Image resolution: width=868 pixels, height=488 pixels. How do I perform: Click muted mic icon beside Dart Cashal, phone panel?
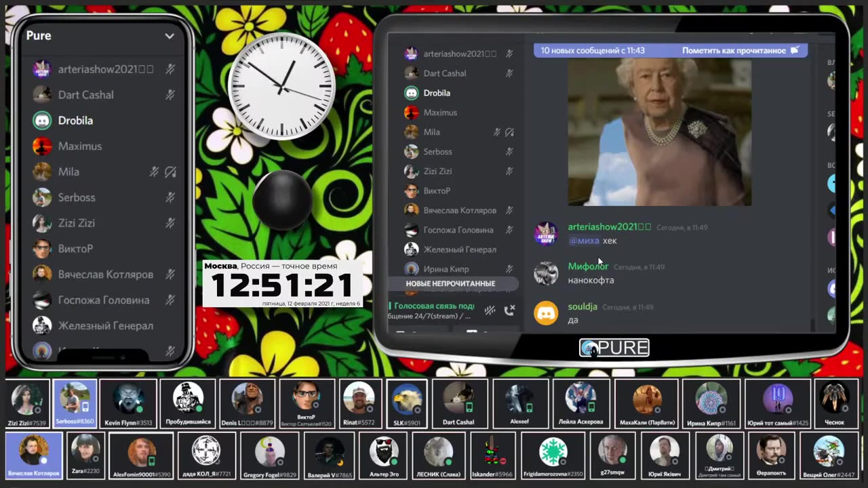170,95
